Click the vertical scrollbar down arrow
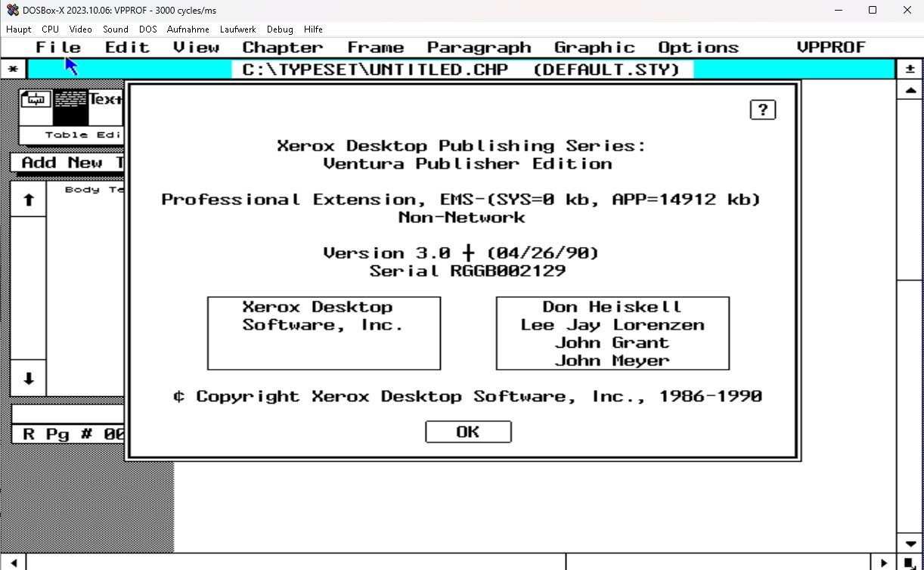This screenshot has height=570, width=924. [910, 544]
